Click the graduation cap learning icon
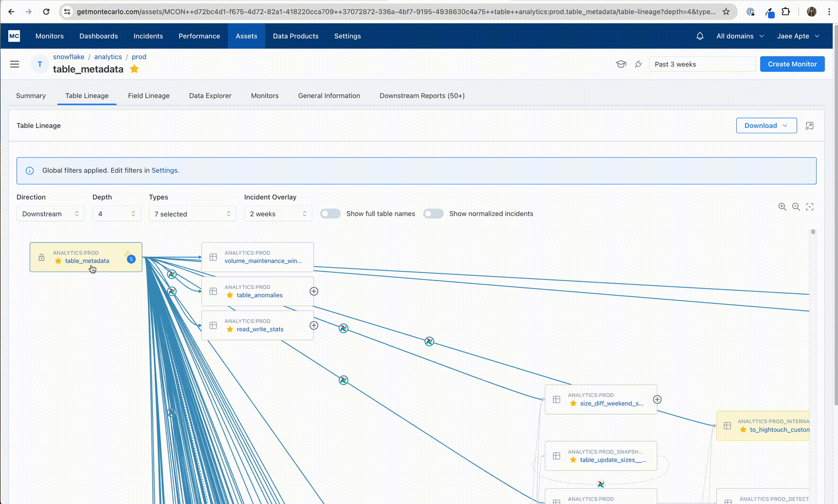 [621, 64]
